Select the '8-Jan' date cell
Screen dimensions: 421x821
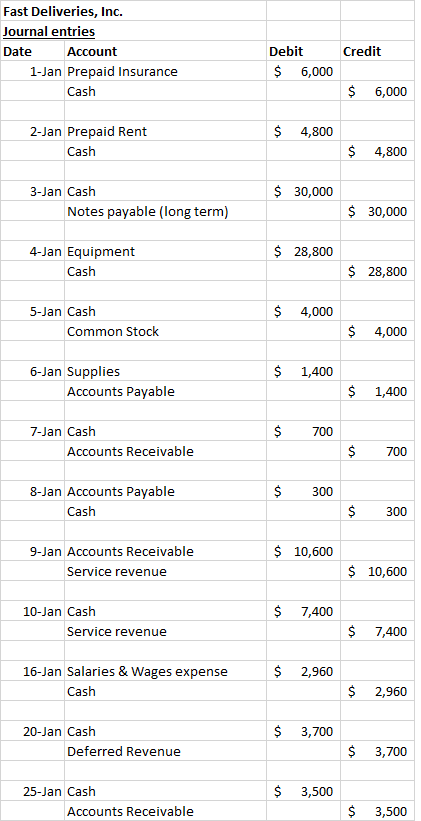(33, 491)
